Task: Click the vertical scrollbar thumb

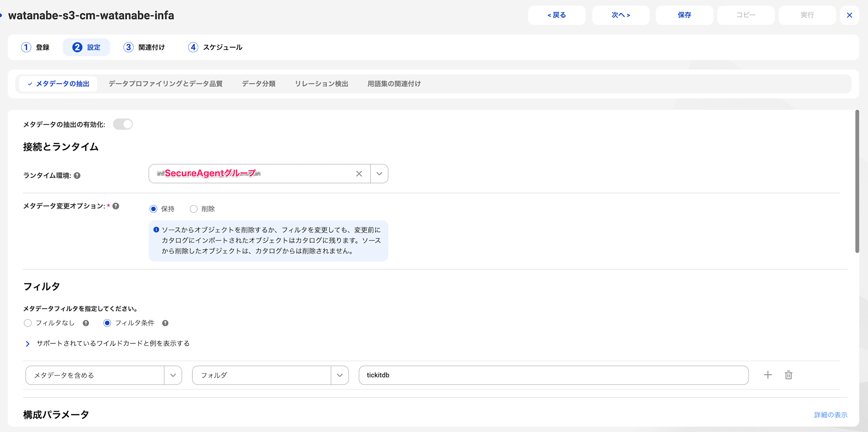Action: [x=857, y=181]
